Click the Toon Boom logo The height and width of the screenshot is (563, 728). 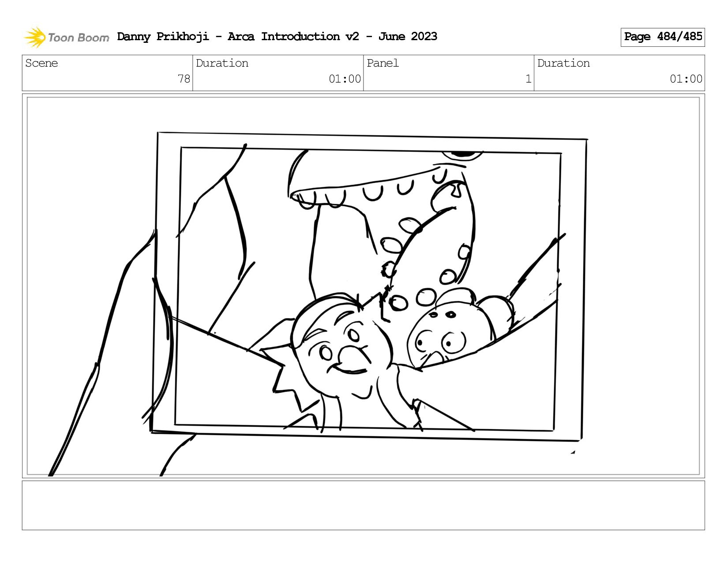pyautogui.click(x=66, y=37)
